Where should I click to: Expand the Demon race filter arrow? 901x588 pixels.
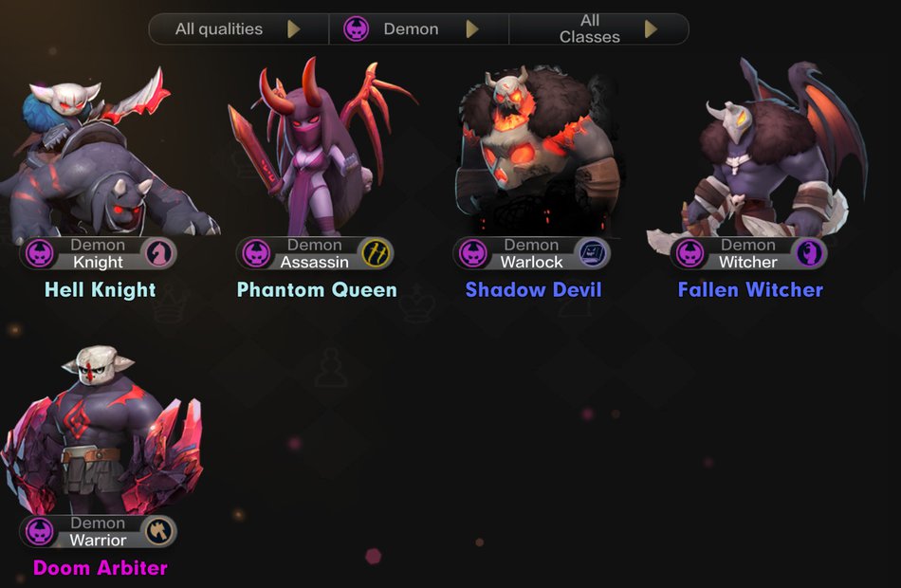click(x=472, y=28)
